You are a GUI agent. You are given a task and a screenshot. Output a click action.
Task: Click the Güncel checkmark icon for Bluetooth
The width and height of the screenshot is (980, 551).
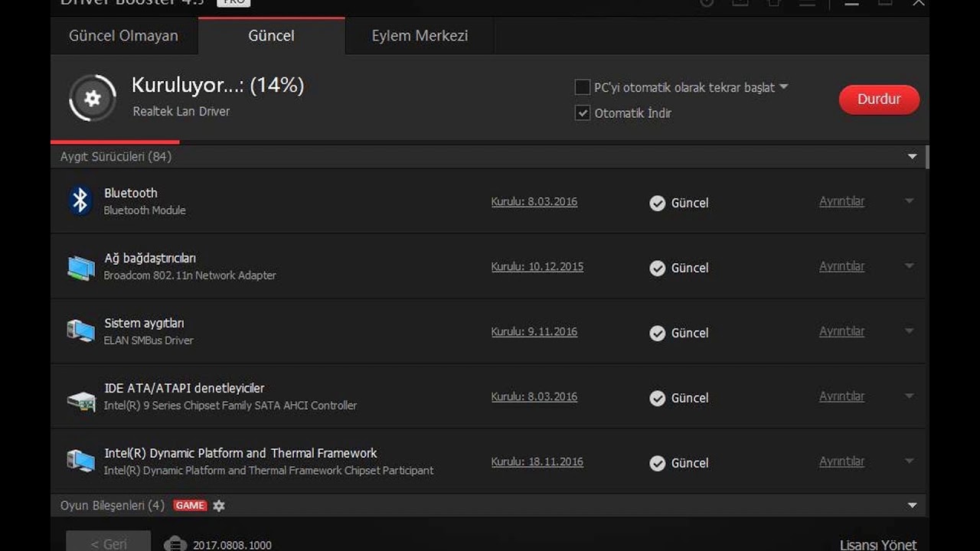pyautogui.click(x=657, y=203)
